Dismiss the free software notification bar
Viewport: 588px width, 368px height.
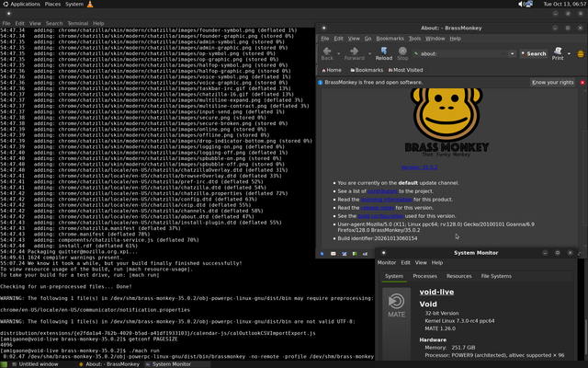click(x=582, y=82)
